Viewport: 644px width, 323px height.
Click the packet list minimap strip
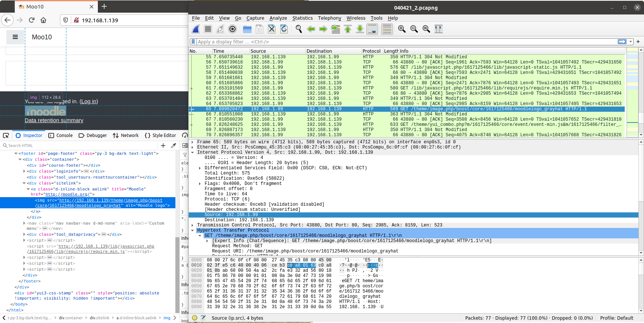633,92
